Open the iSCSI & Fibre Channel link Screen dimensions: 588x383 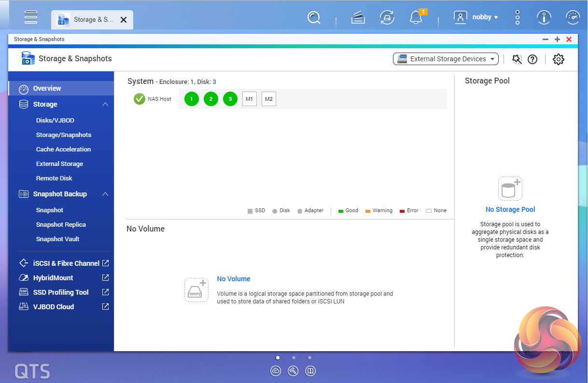[x=66, y=263]
